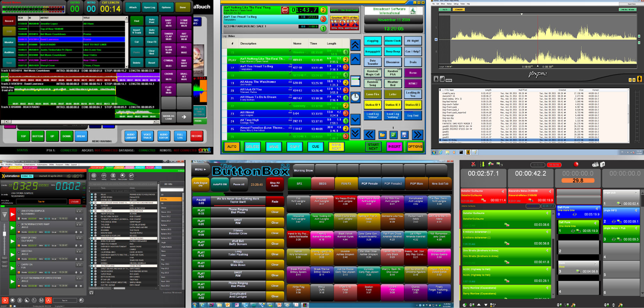Image resolution: width=644 pixels, height=308 pixels.
Task: Remove ARMY OF TWO row with X icon
Action: point(81,245)
